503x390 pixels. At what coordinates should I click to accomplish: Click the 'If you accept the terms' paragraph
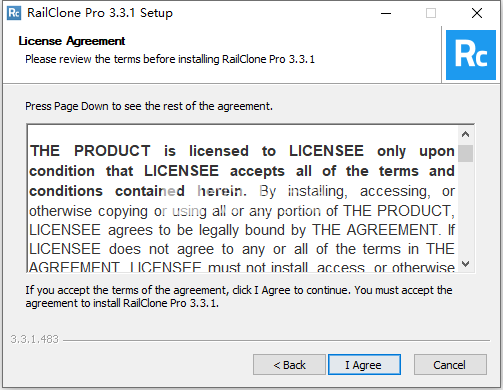click(x=239, y=297)
